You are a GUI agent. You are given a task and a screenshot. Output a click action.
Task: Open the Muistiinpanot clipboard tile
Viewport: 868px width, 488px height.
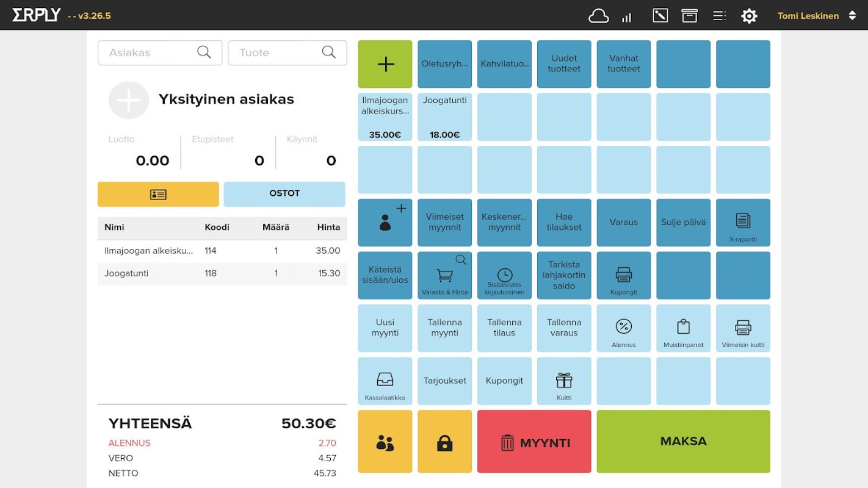pyautogui.click(x=684, y=328)
